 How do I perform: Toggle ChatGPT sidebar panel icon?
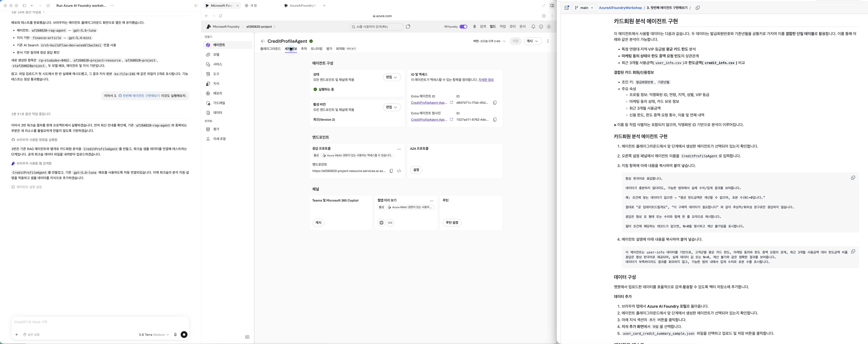tap(24, 6)
